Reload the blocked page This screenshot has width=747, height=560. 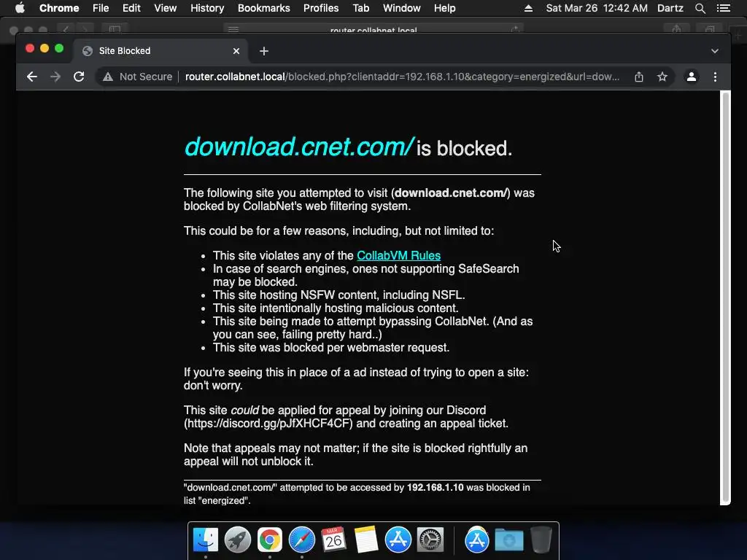tap(79, 77)
